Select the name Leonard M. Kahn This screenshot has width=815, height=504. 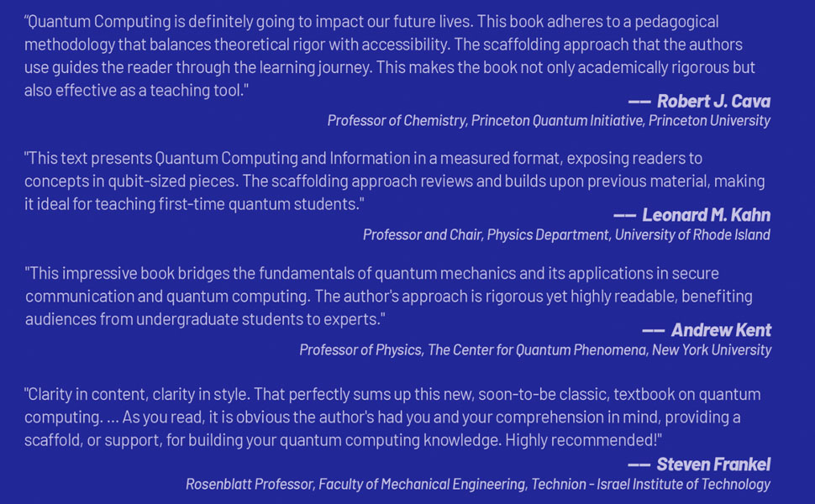706,215
